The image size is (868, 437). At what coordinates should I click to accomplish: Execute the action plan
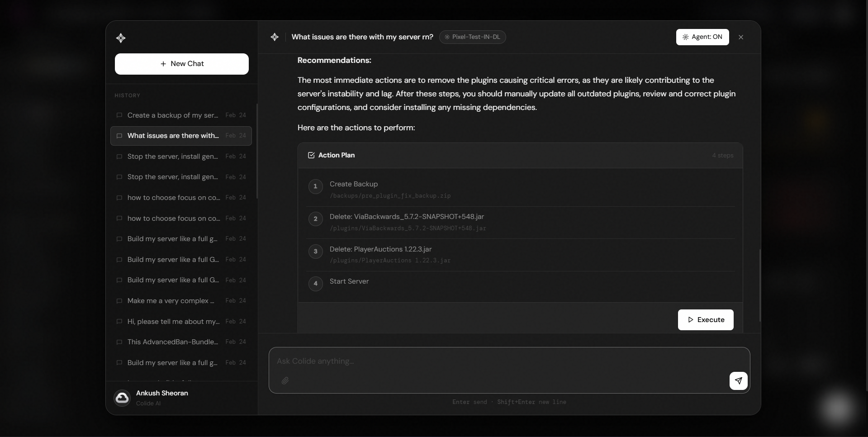click(706, 320)
